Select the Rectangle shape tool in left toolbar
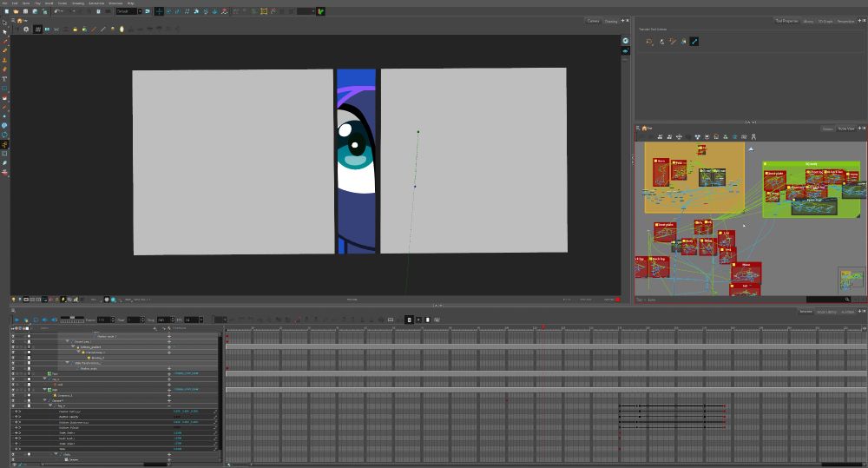Image resolution: width=868 pixels, height=468 pixels. point(4,89)
